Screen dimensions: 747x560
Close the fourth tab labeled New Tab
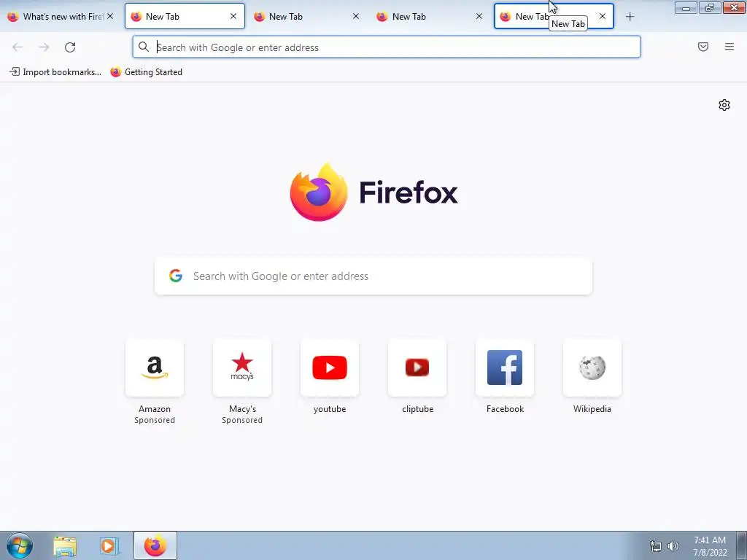coord(479,16)
